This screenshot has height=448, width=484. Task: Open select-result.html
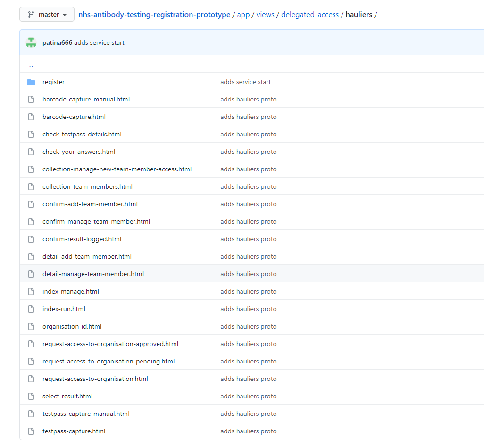click(x=67, y=396)
